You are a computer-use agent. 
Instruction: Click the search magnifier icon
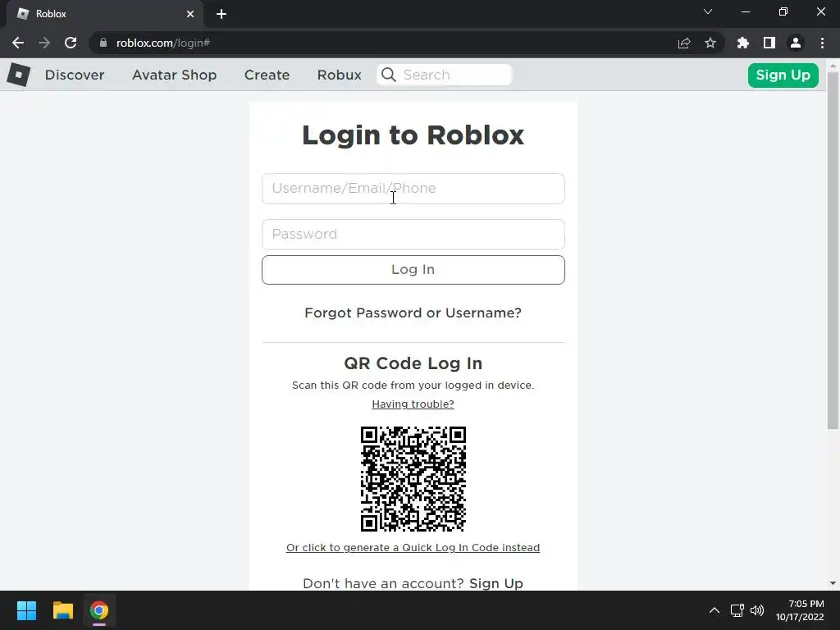[x=389, y=75]
